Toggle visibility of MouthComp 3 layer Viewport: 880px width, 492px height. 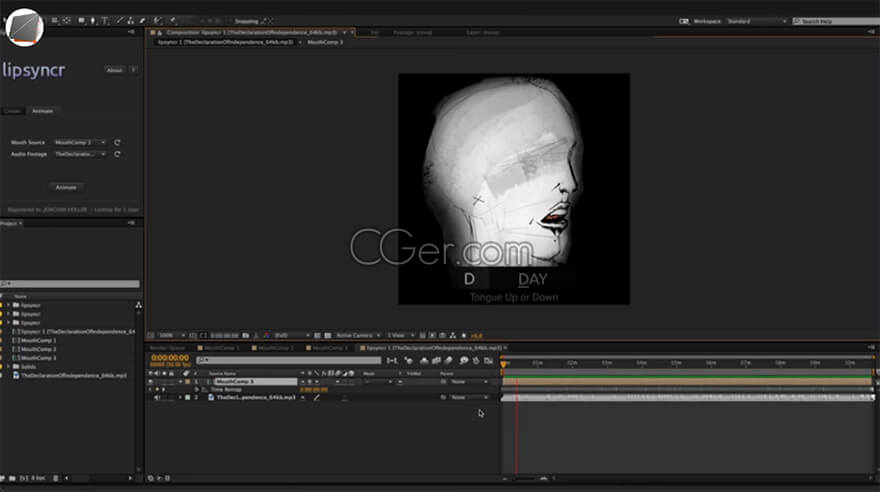152,381
